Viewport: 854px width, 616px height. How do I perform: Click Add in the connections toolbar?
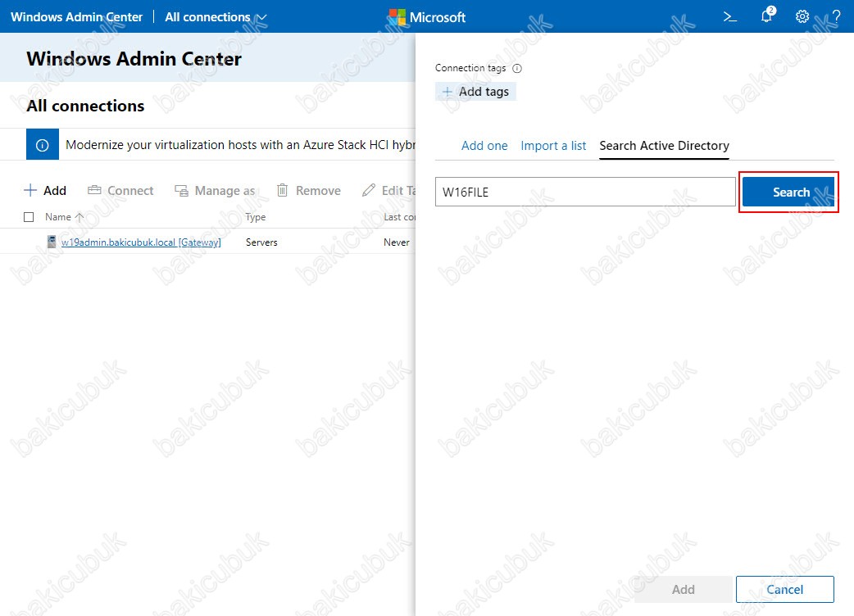coord(44,191)
